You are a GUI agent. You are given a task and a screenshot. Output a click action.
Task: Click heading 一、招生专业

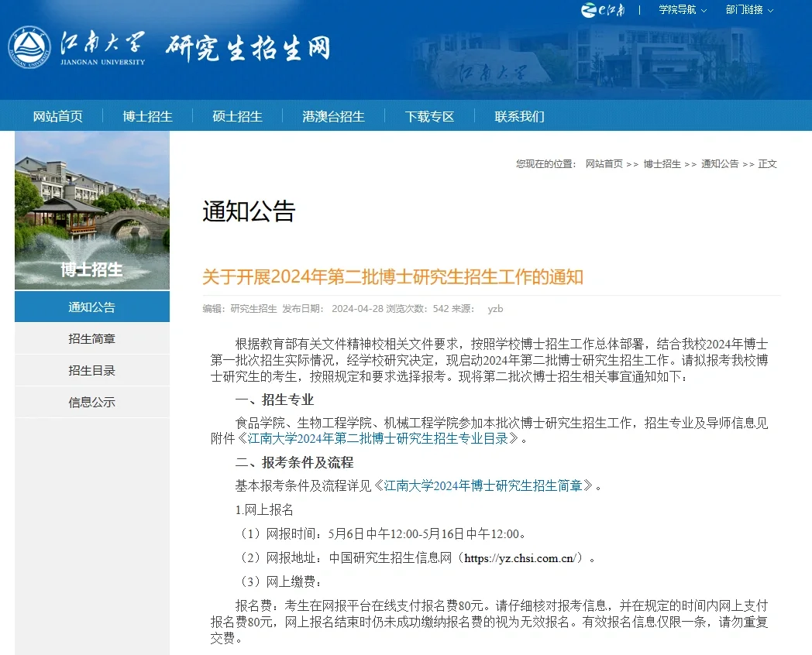(274, 400)
